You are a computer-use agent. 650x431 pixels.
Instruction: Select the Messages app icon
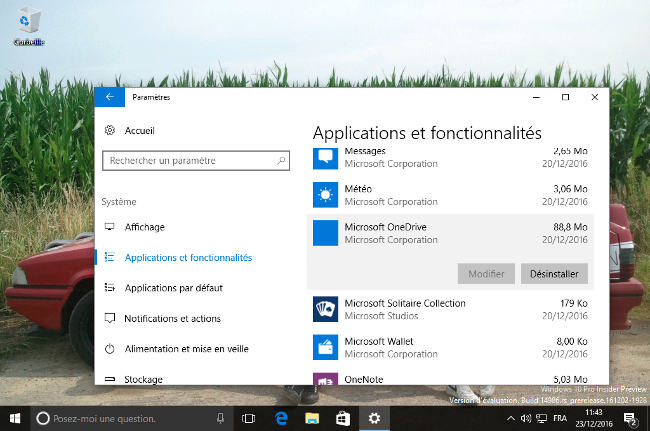[325, 159]
